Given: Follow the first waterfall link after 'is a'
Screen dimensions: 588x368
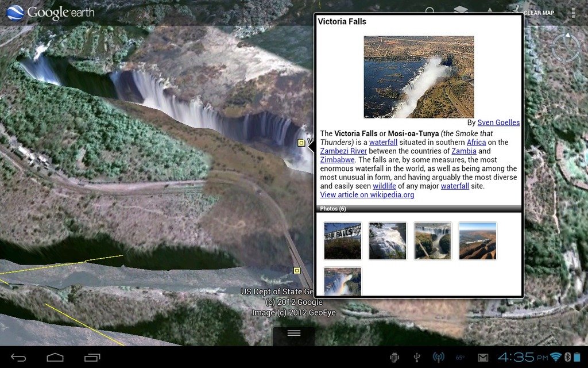Looking at the screenshot, I should click(x=383, y=143).
